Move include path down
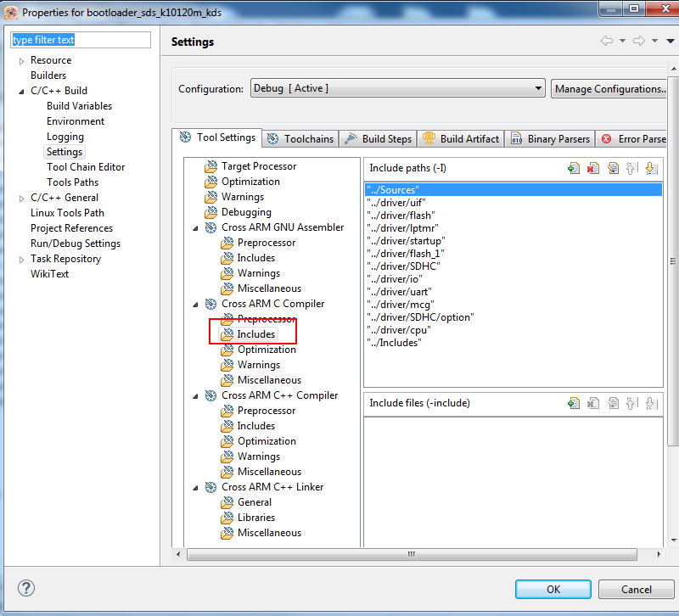This screenshot has width=679, height=616. point(651,168)
